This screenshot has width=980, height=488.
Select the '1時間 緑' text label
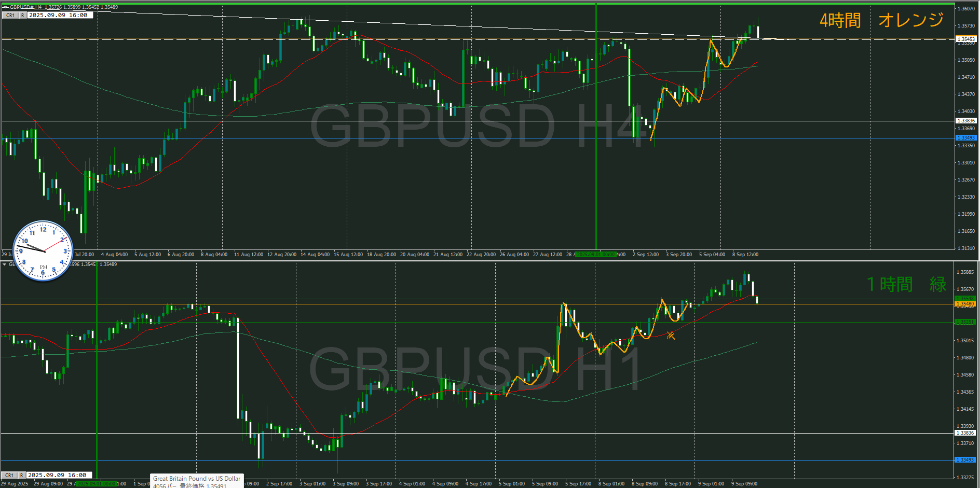pyautogui.click(x=906, y=284)
